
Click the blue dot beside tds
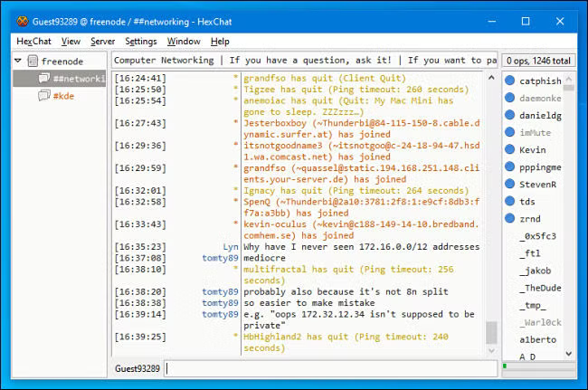click(509, 201)
